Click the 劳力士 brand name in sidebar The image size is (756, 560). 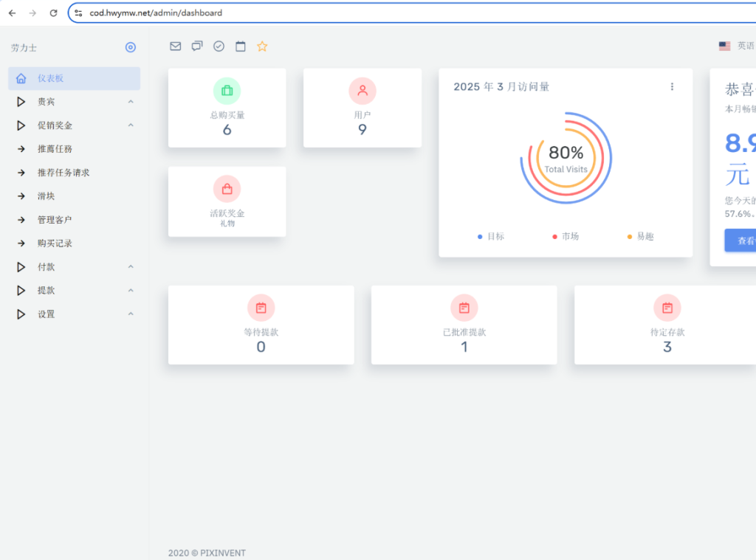[24, 48]
